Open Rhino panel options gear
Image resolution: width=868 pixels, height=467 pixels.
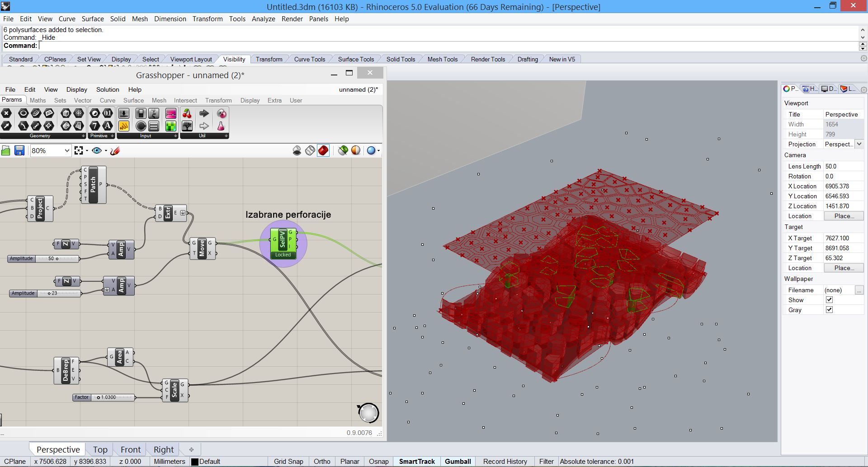click(863, 89)
